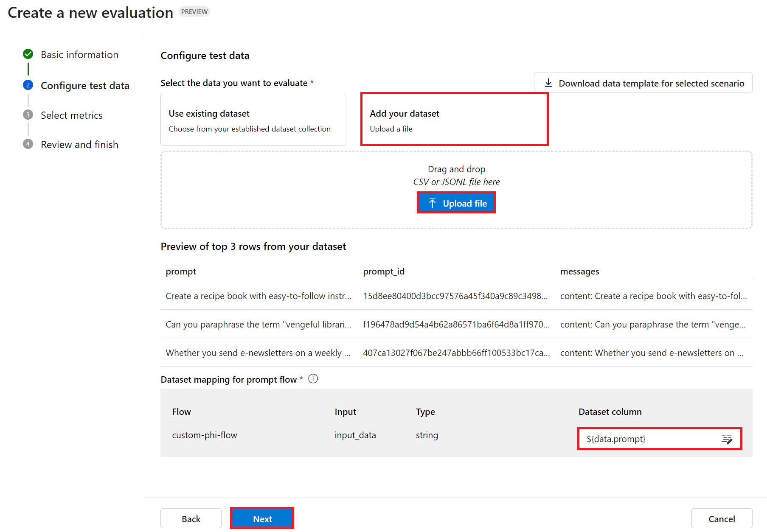Click the Upload file button
This screenshot has width=767, height=532.
[x=456, y=203]
